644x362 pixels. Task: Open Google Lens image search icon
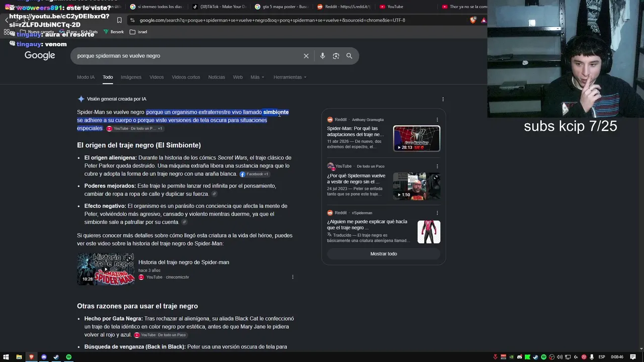(x=336, y=56)
